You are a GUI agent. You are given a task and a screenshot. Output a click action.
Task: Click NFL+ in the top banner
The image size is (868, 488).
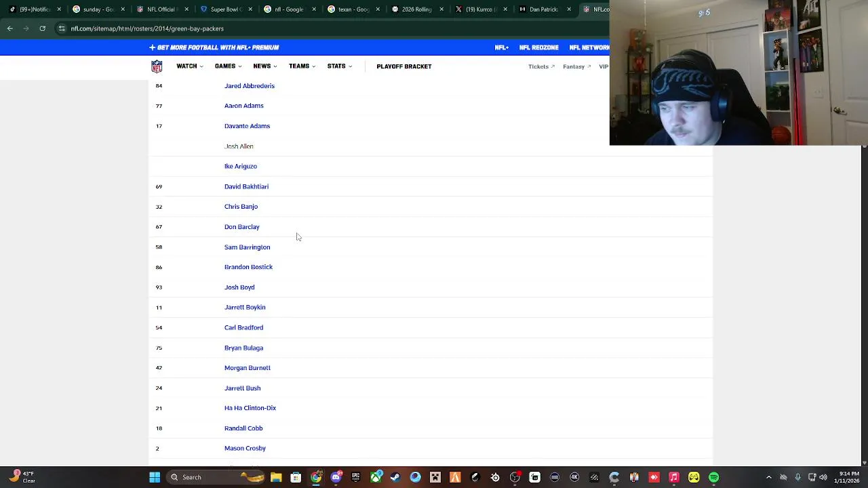502,47
